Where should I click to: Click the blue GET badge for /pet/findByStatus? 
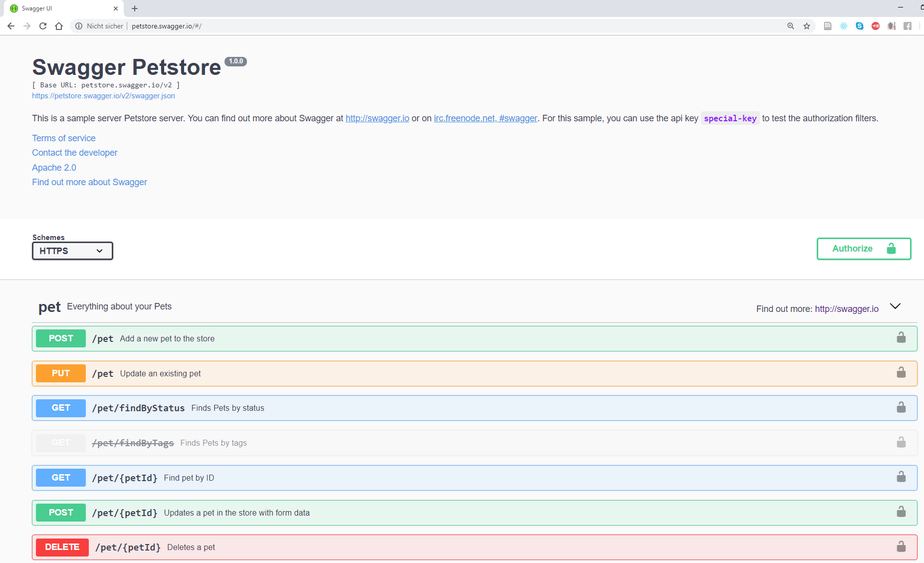click(61, 408)
